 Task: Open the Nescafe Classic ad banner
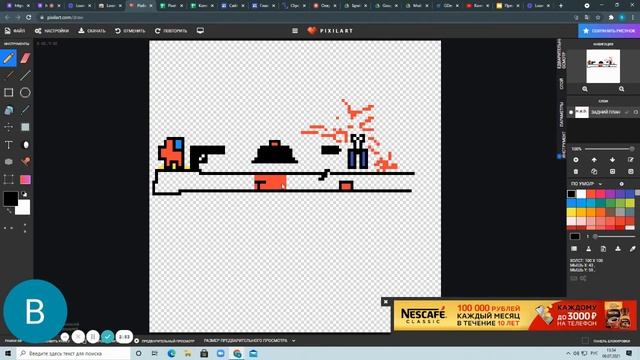click(515, 316)
